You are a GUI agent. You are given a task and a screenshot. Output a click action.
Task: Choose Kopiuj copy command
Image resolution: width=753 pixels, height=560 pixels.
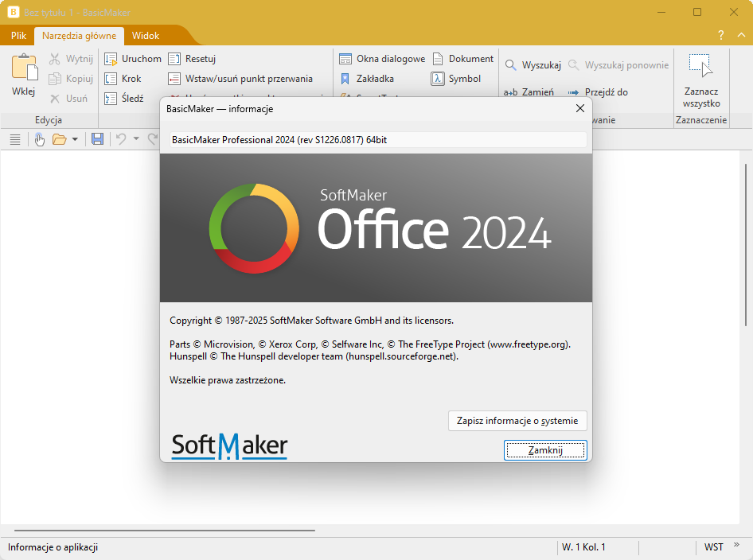71,78
